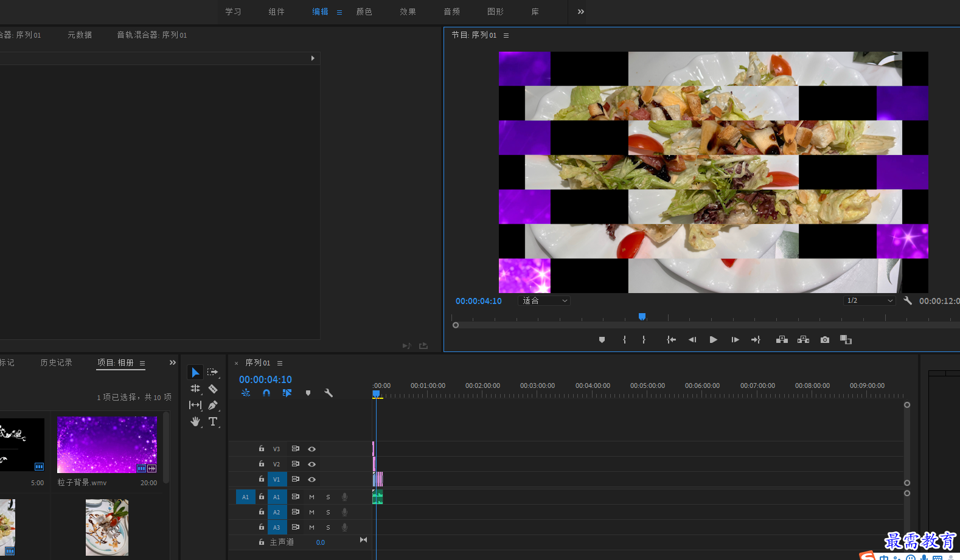
Task: Switch to the 图形 workspace
Action: (x=496, y=12)
